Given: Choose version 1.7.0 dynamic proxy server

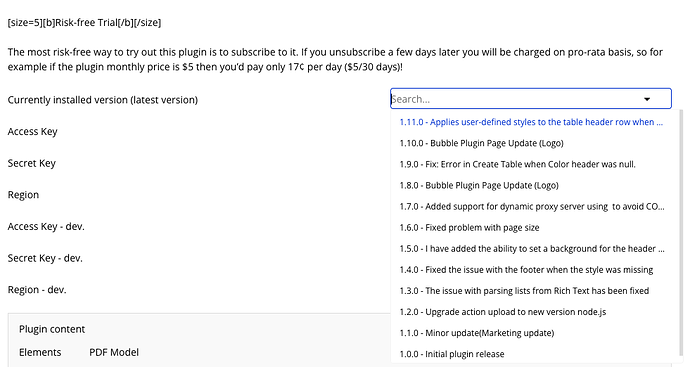Looking at the screenshot, I should pos(531,206).
